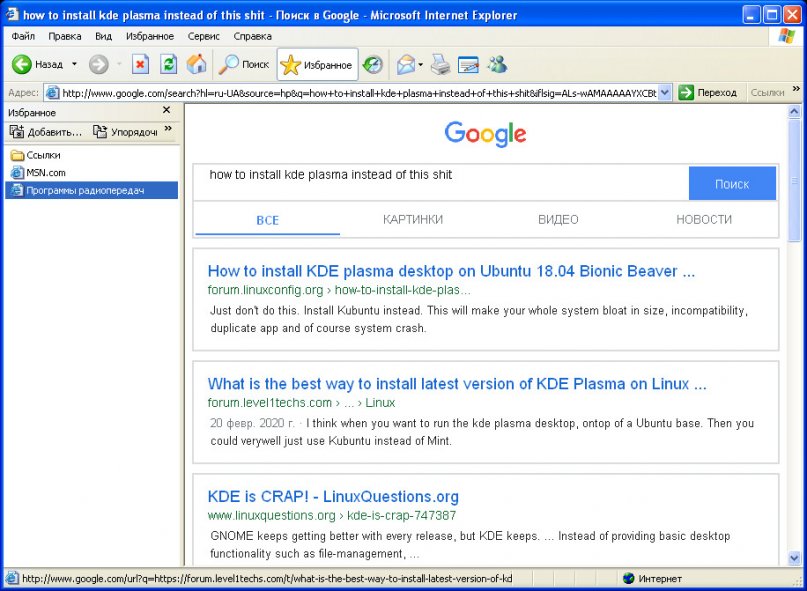Click the Google logo
The height and width of the screenshot is (591, 807).
[485, 134]
